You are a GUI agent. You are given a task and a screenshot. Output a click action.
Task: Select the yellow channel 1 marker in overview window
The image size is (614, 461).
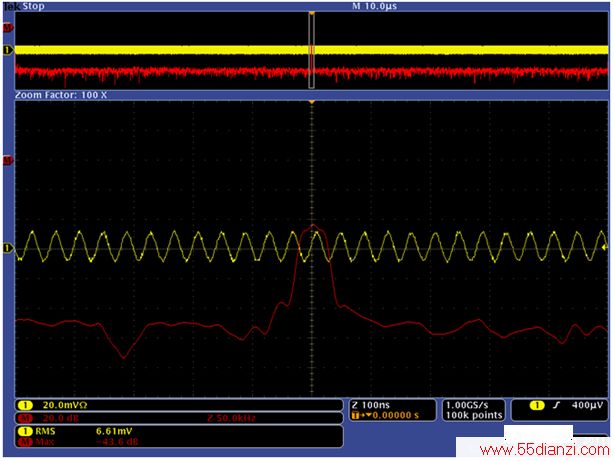tap(8, 50)
